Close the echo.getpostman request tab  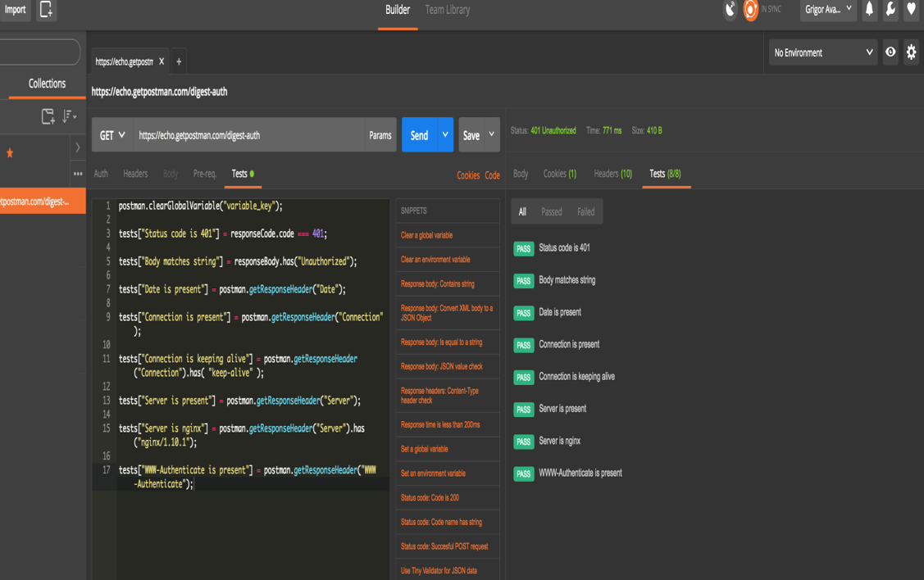(x=162, y=61)
